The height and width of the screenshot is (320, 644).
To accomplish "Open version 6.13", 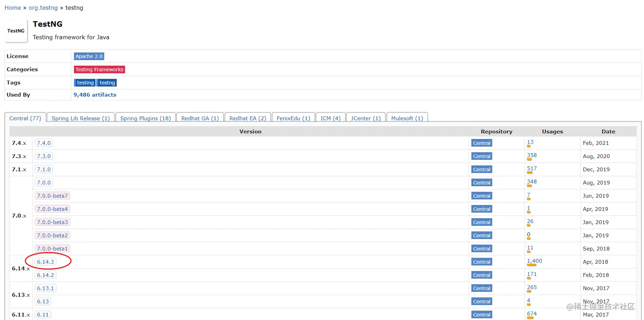I will (43, 302).
